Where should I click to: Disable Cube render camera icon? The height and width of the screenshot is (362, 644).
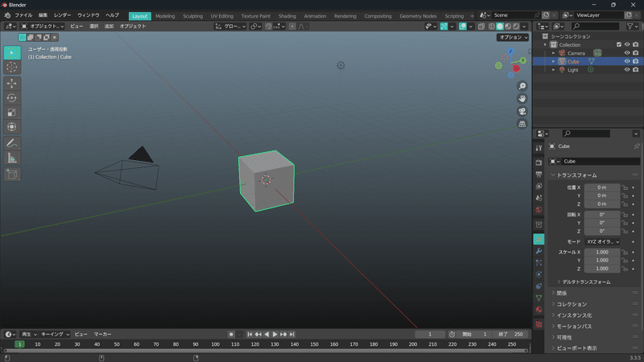(635, 61)
